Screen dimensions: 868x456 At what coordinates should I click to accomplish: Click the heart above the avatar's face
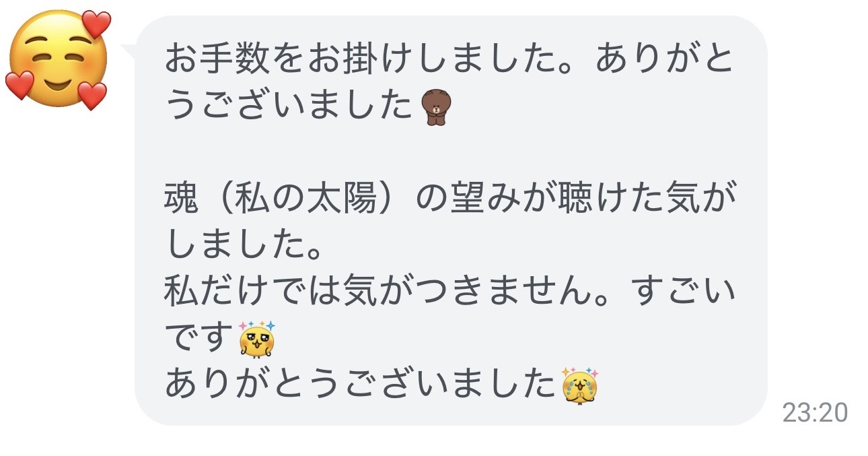point(96,24)
